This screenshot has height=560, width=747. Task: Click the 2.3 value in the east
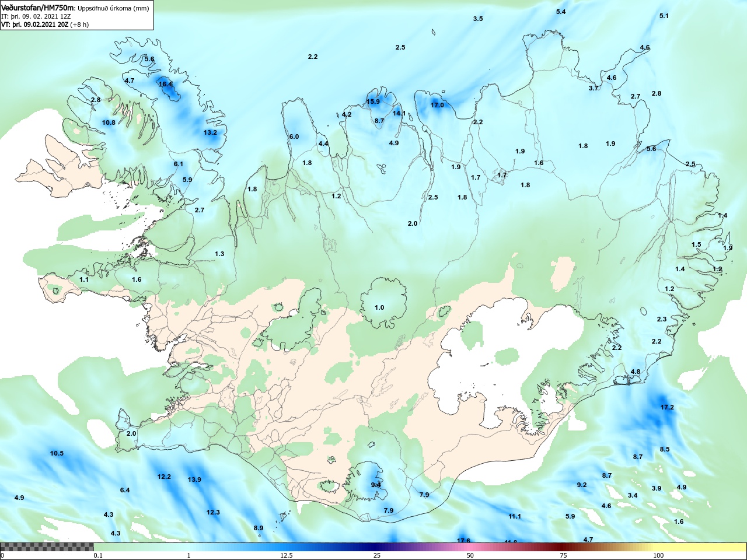pyautogui.click(x=661, y=319)
